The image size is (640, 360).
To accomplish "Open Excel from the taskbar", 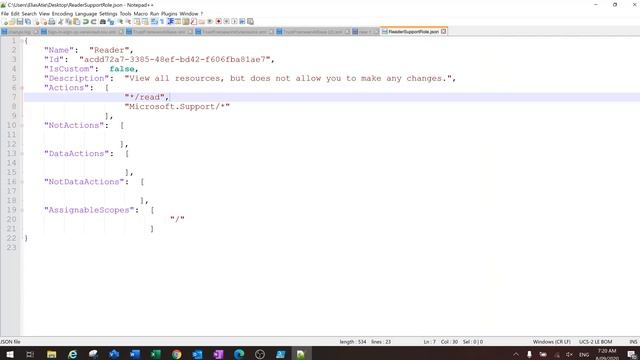I will point(156,354).
